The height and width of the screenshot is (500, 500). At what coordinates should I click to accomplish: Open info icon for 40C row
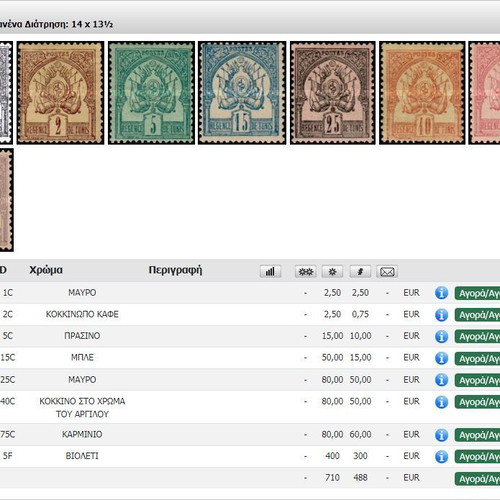tap(441, 402)
